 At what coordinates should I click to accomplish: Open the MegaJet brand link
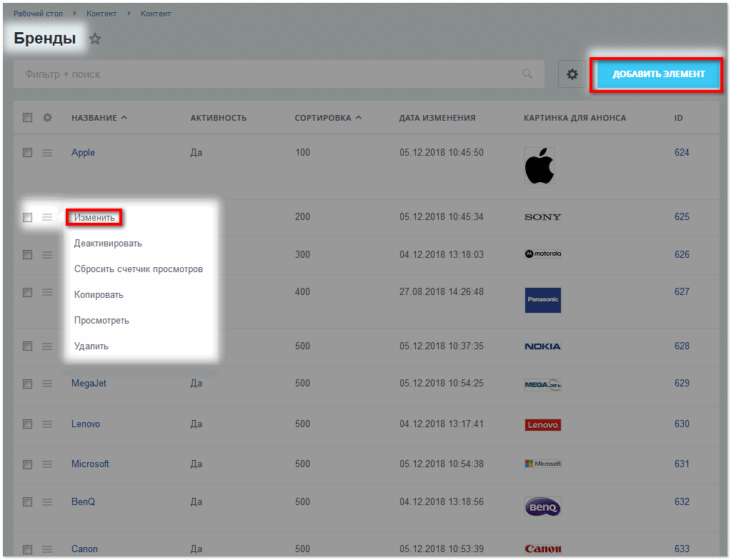[89, 383]
